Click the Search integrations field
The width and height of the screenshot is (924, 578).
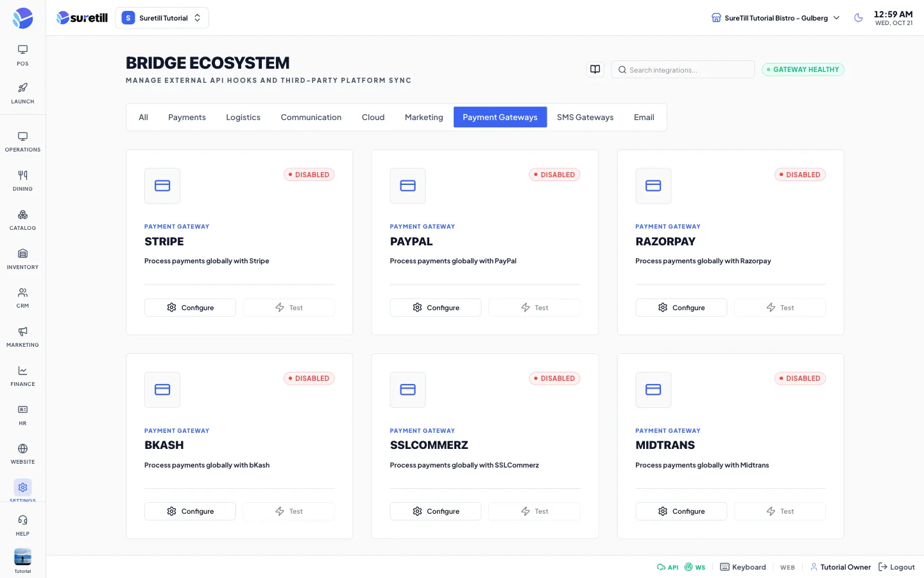pos(683,69)
